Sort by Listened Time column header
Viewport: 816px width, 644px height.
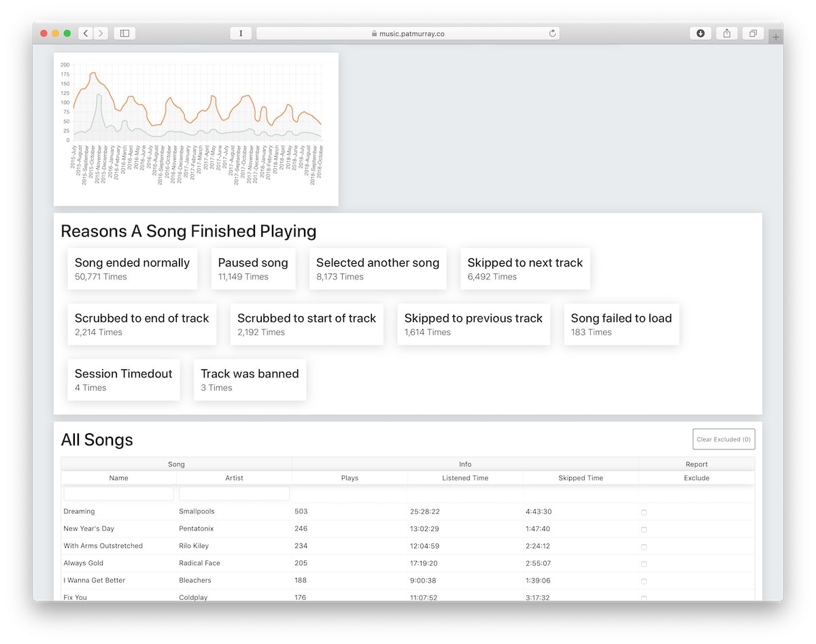coord(465,478)
